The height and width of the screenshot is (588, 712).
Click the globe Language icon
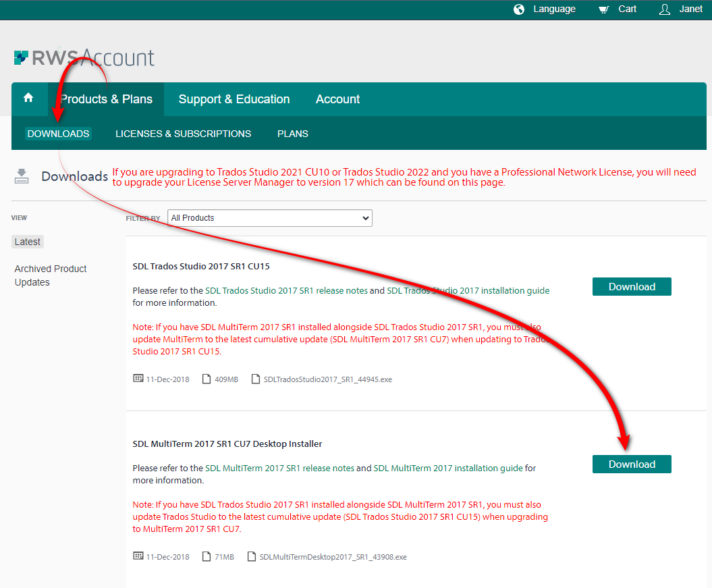519,9
